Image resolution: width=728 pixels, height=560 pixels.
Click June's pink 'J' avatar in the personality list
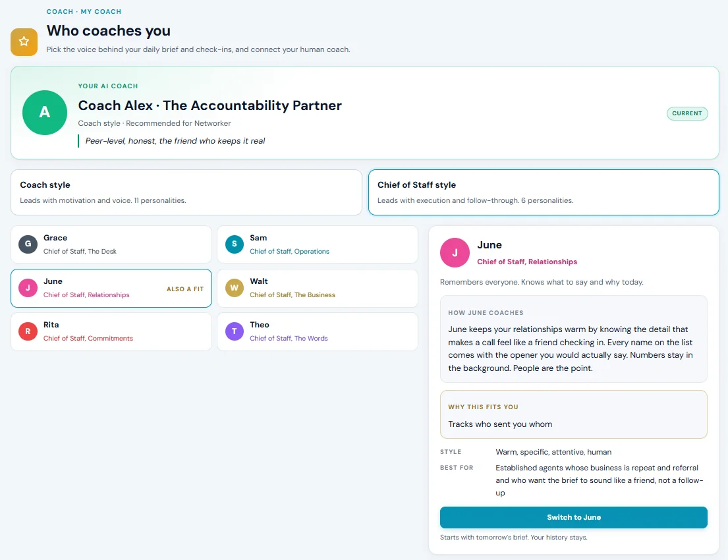(x=28, y=288)
